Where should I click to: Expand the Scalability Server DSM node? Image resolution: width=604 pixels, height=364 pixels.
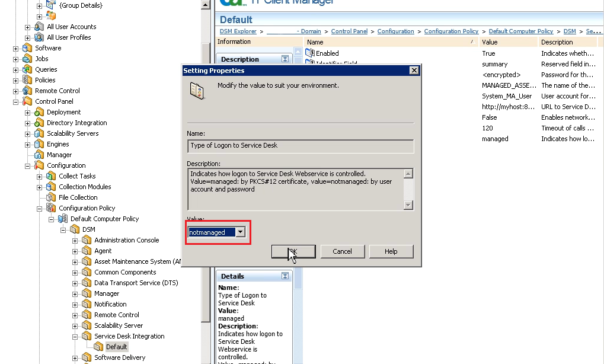tap(75, 326)
